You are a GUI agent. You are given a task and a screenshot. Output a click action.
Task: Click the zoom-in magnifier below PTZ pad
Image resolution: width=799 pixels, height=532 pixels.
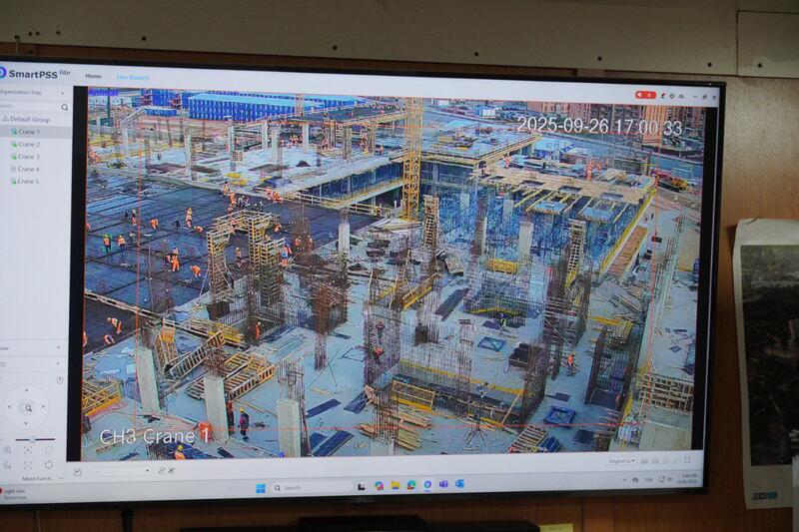pyautogui.click(x=8, y=450)
